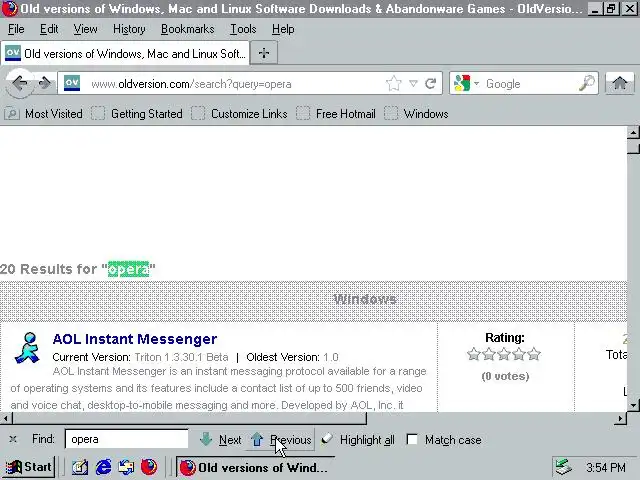Rate AOL Instant Messenger with first star
The width and height of the screenshot is (640, 480).
(x=473, y=354)
